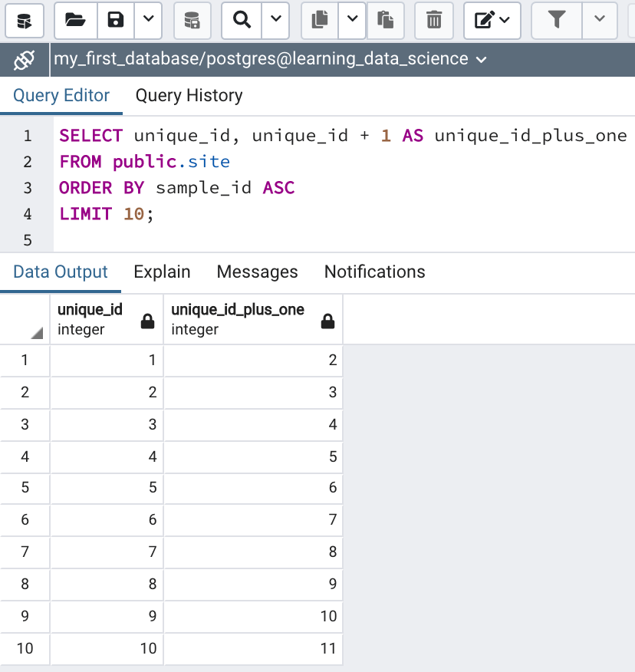
Task: Click the Save File floppy disk icon
Action: pos(116,20)
